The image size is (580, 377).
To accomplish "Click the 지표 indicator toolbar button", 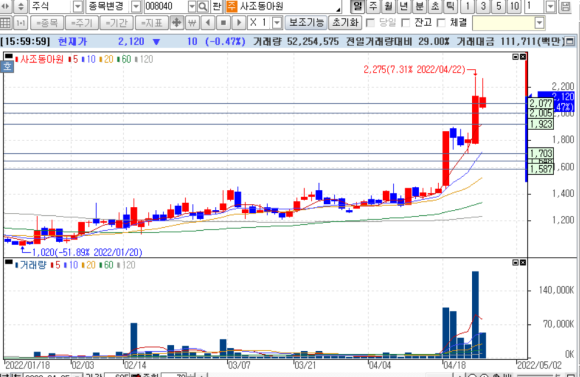I will 152,23.
